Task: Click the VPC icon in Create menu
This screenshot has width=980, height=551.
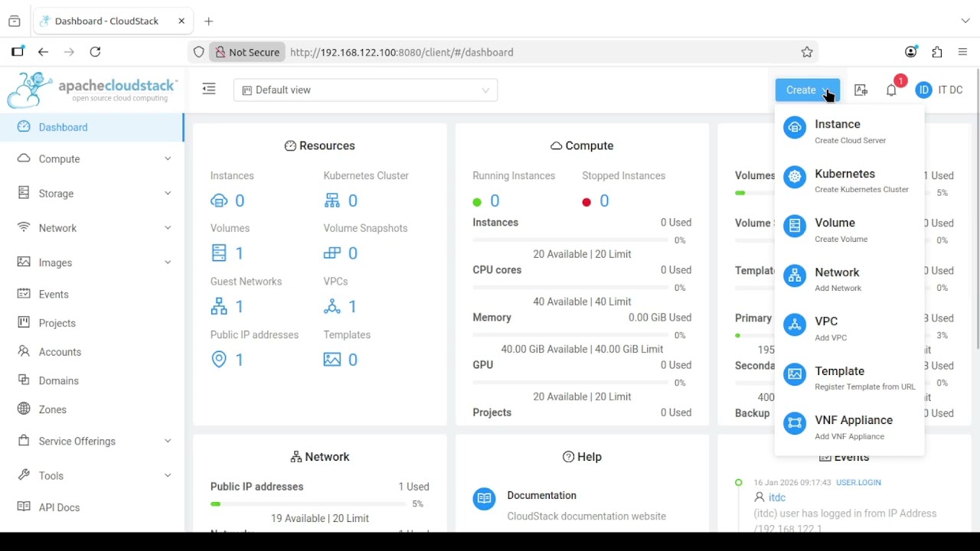Action: coord(795,324)
